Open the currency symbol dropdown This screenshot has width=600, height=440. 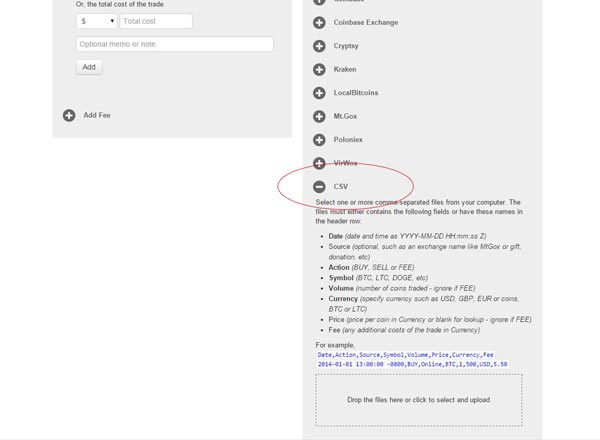tap(96, 21)
